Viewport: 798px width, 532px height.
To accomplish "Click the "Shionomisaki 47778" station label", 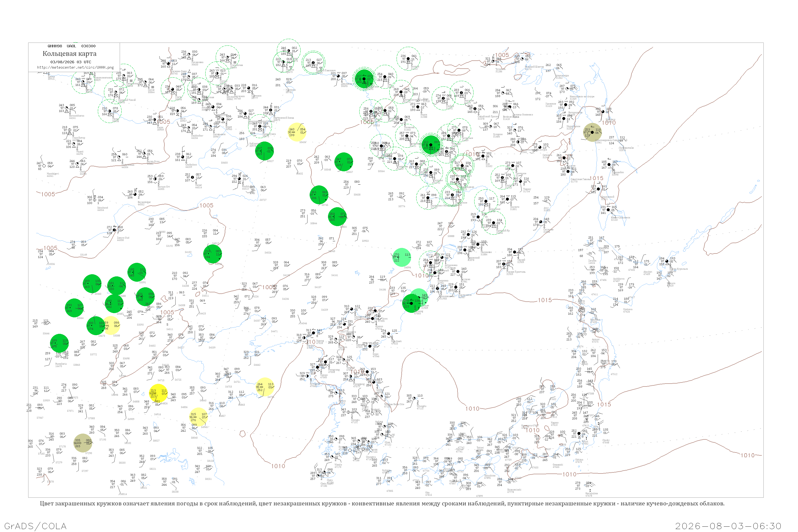I will click(514, 491).
